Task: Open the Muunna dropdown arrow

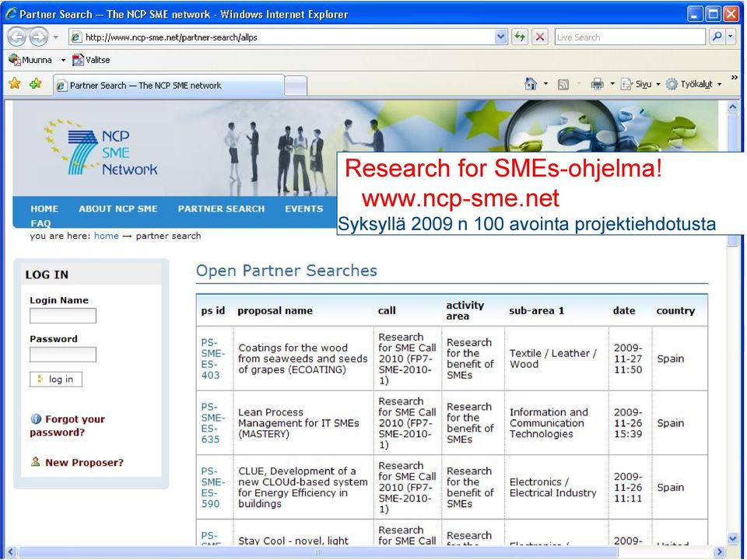Action: coord(63,60)
